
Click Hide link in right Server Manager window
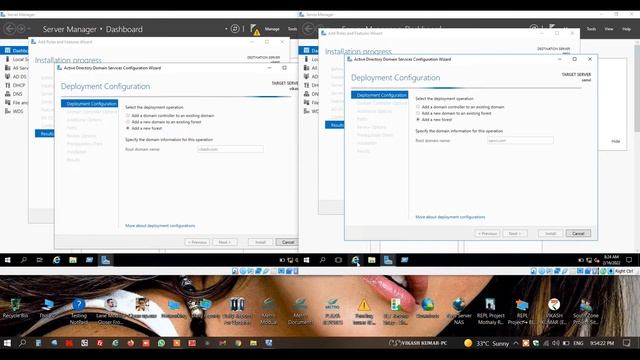616,141
